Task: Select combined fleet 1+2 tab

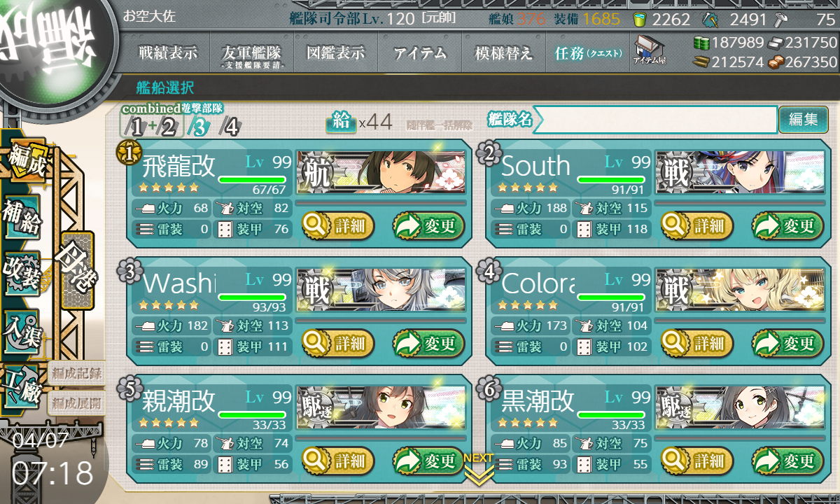Action: (x=153, y=127)
